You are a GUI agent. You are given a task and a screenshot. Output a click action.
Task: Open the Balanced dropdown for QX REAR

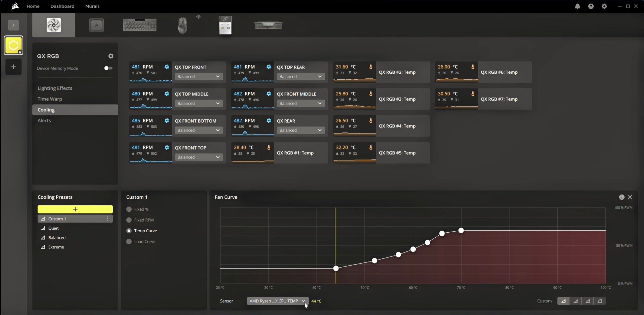(300, 130)
